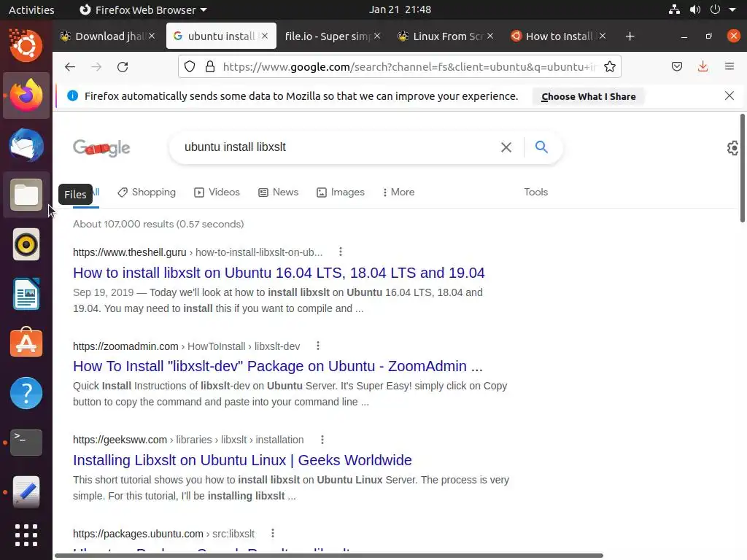
Task: Open the Firefox downloads panel
Action: click(x=703, y=66)
